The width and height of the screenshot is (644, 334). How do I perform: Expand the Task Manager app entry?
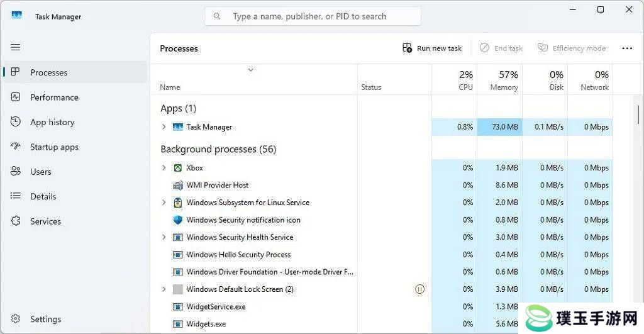(x=164, y=127)
